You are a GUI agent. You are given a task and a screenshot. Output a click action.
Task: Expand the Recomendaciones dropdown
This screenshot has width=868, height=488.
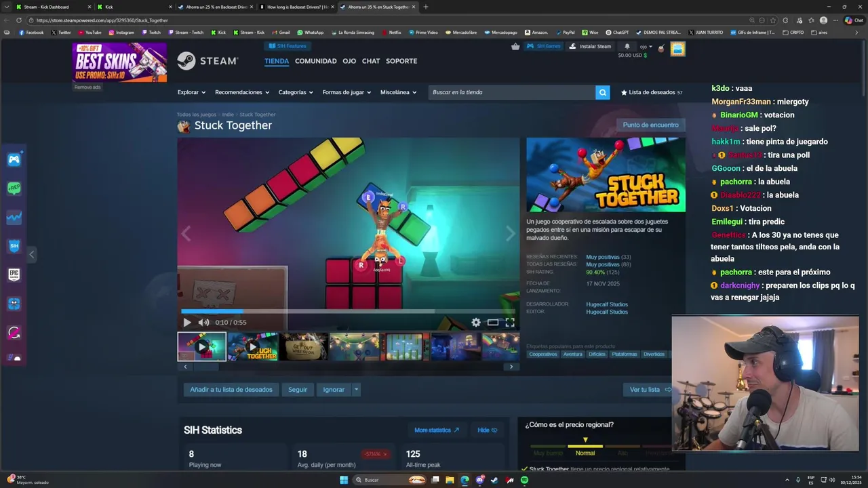coord(242,92)
